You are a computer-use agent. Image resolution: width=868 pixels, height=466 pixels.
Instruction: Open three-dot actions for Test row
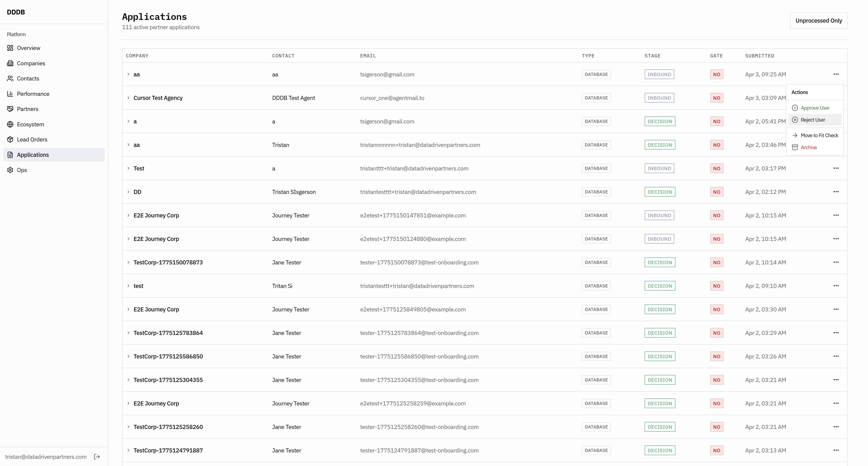836,168
